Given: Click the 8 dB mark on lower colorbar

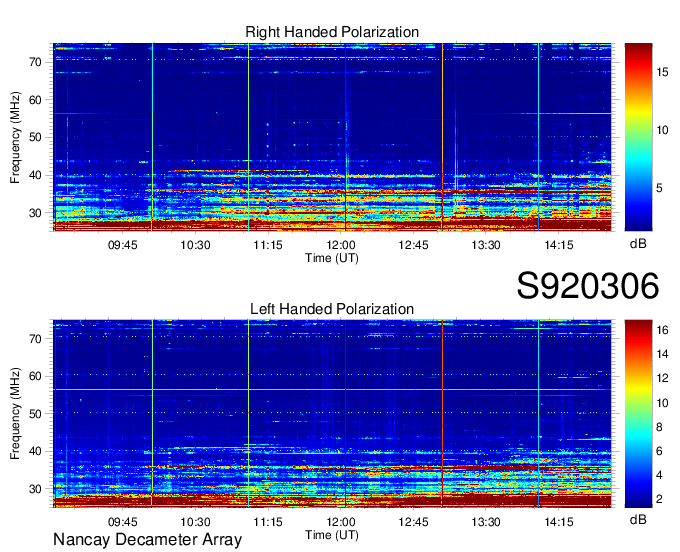Looking at the screenshot, I should [x=660, y=428].
